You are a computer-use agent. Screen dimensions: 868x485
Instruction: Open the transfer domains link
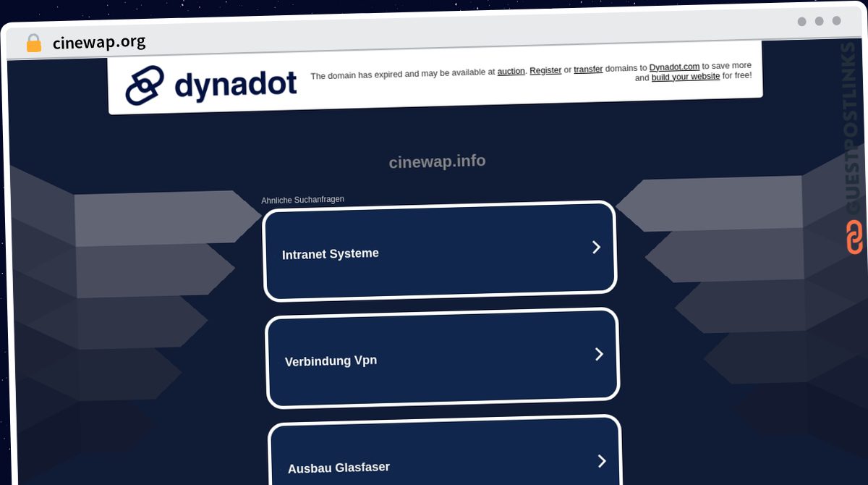pyautogui.click(x=588, y=69)
